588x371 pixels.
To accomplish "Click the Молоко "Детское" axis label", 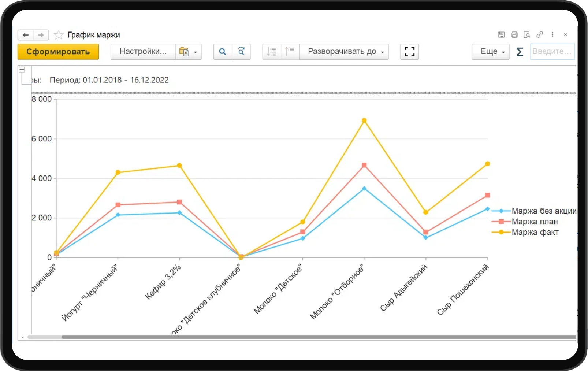I will tap(278, 289).
